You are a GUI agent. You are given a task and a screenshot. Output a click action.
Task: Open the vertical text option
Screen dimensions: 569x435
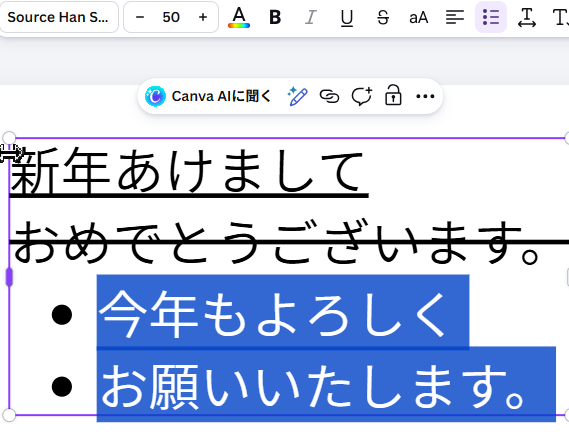[560, 17]
